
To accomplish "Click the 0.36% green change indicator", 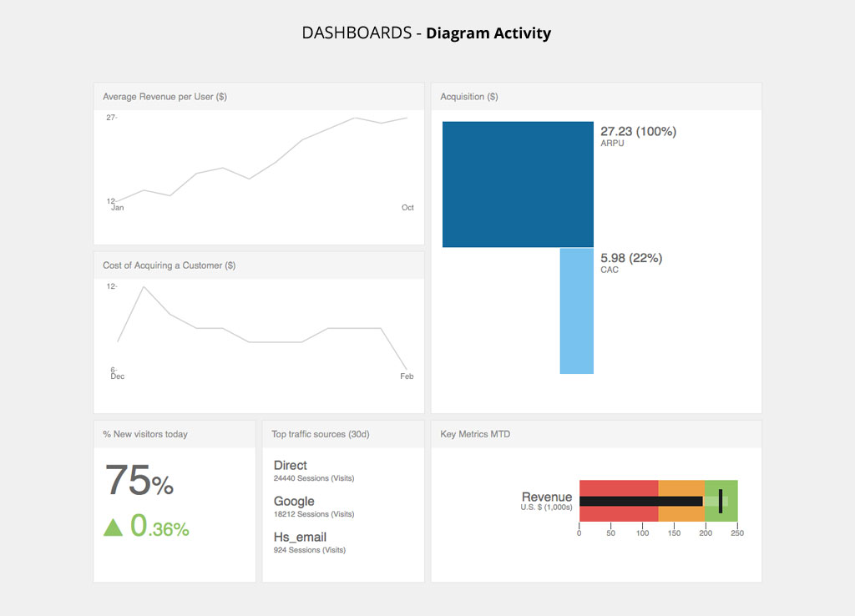I will tap(159, 527).
